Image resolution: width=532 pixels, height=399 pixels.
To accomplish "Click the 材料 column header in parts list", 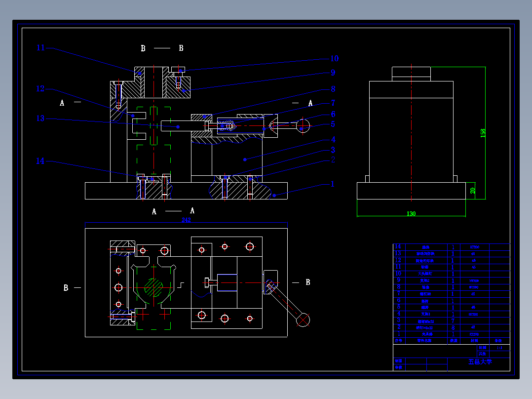I will point(474,341).
